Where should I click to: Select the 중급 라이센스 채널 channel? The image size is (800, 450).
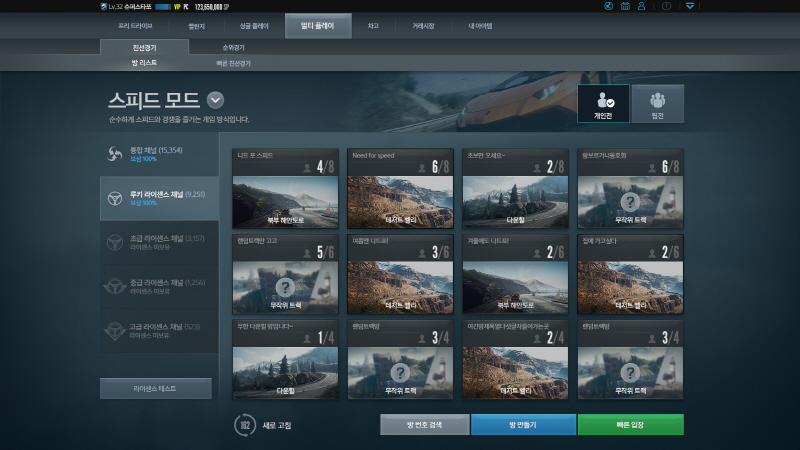coord(160,287)
